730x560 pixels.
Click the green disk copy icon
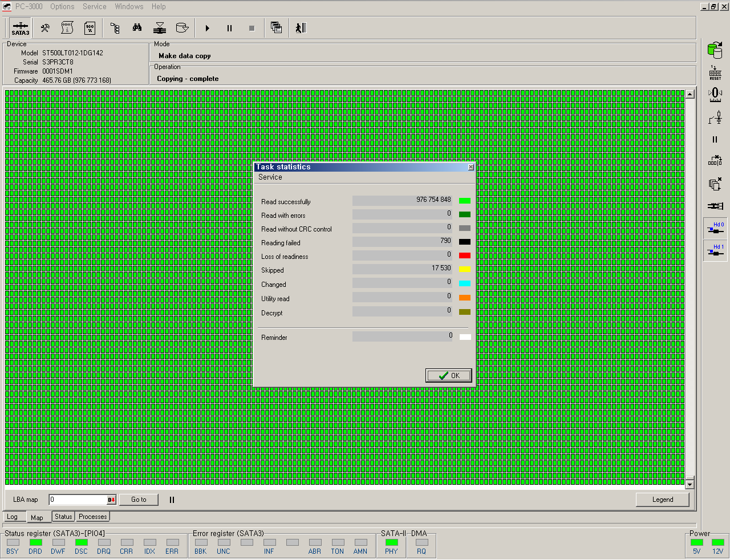coord(715,51)
